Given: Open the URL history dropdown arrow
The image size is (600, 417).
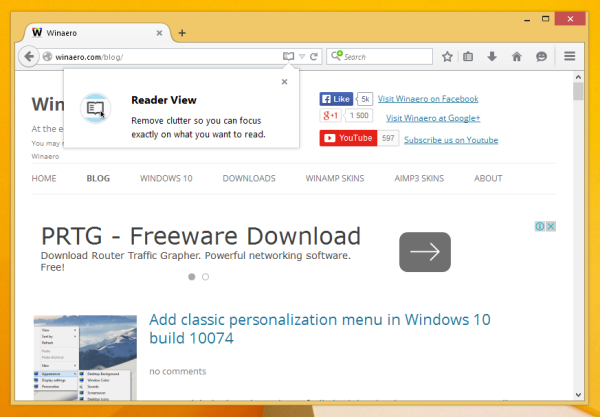Looking at the screenshot, I should [302, 57].
